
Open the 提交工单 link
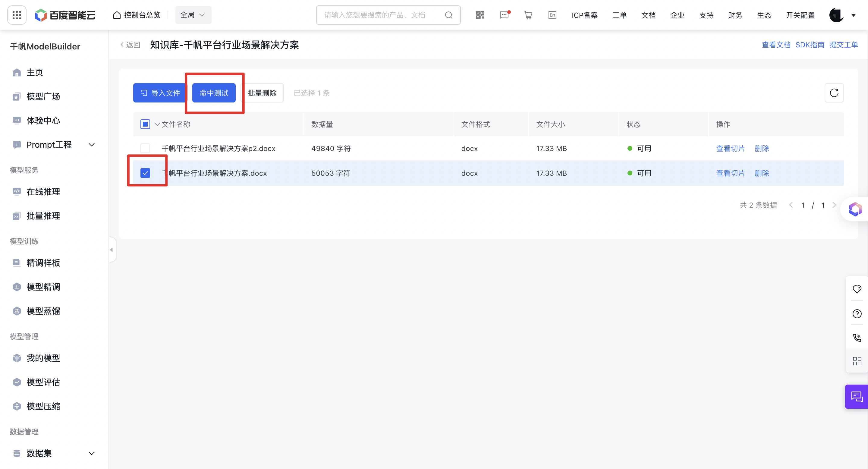pos(843,45)
